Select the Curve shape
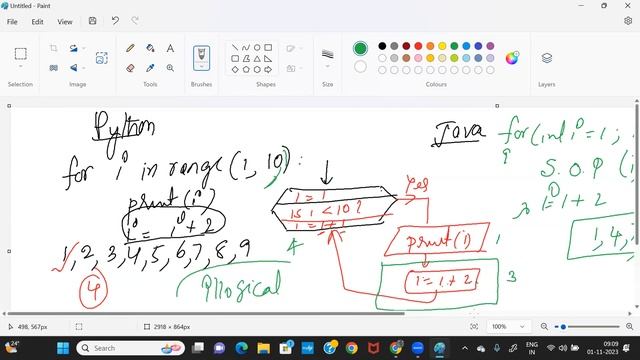The height and width of the screenshot is (360, 640). click(246, 48)
